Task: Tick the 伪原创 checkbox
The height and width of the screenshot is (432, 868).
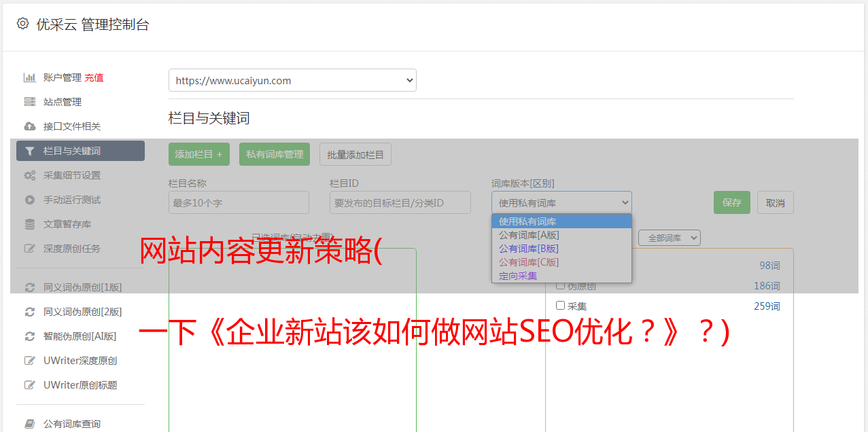Action: tap(561, 285)
